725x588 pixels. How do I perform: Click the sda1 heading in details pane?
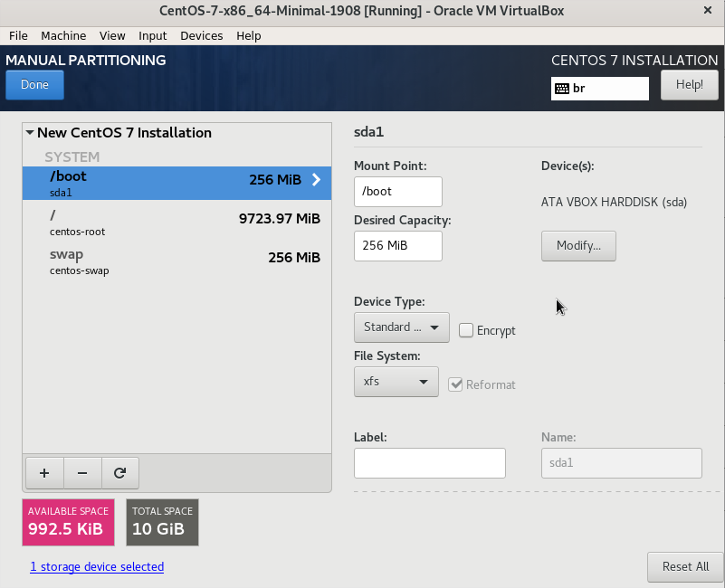tap(369, 132)
